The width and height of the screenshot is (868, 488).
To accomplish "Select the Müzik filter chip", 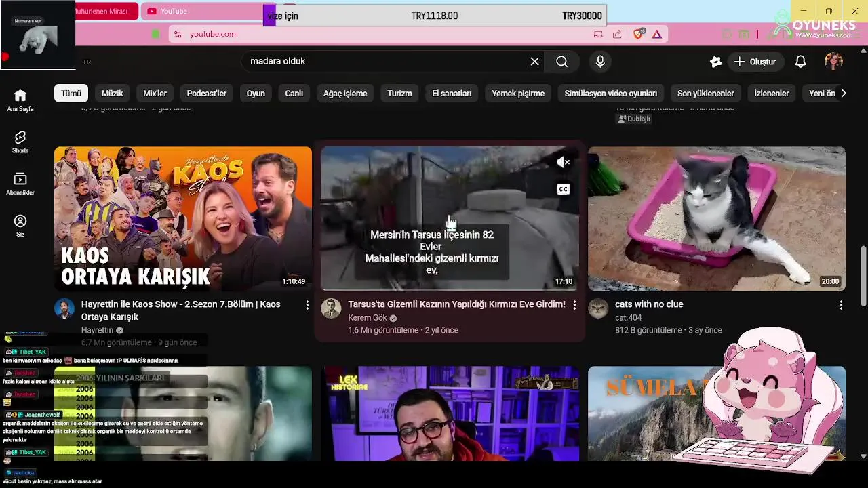I will click(113, 94).
